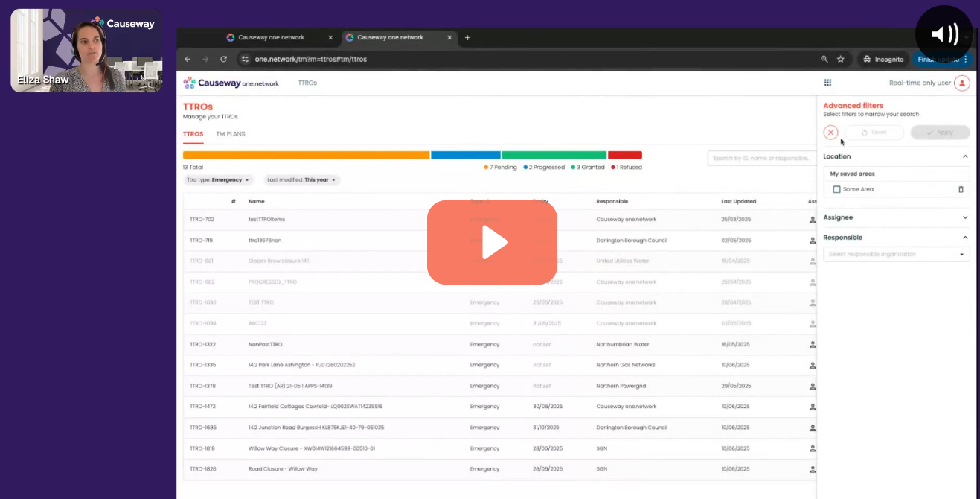Open the Ttro type: Emergency dropdown
The width and height of the screenshot is (980, 499).
coord(218,180)
